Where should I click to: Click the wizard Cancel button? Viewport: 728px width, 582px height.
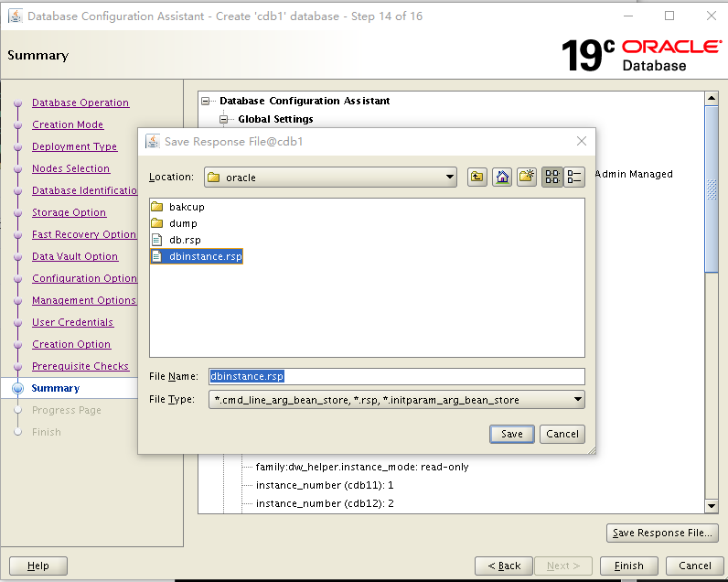point(694,566)
